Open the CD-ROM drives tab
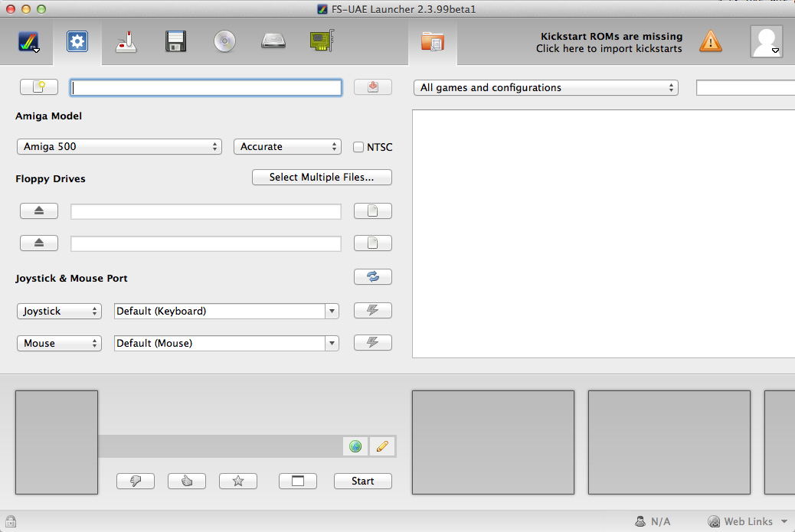The image size is (795, 532). pyautogui.click(x=224, y=41)
